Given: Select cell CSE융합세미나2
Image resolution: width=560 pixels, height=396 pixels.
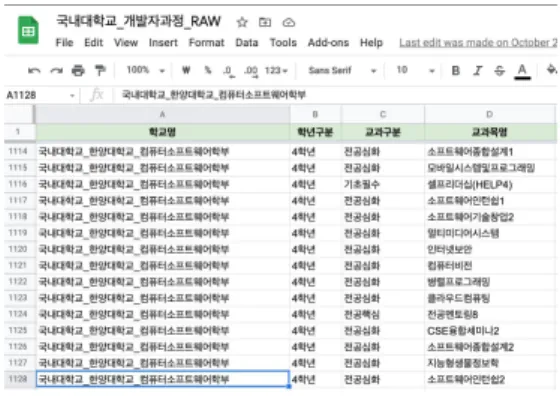Looking at the screenshot, I should [x=490, y=331].
